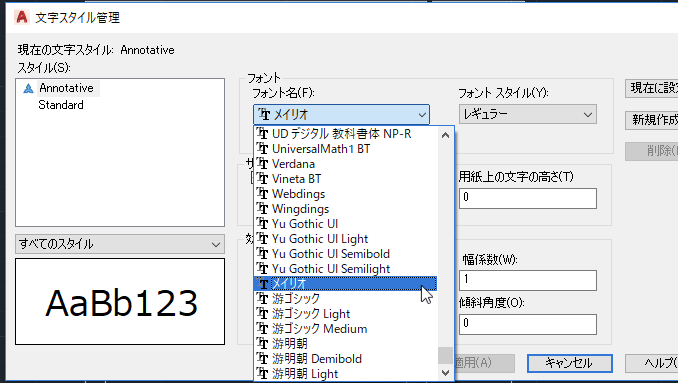Click the highlighted メイリオ list entry
Image resolution: width=678 pixels, height=383 pixels.
(345, 284)
